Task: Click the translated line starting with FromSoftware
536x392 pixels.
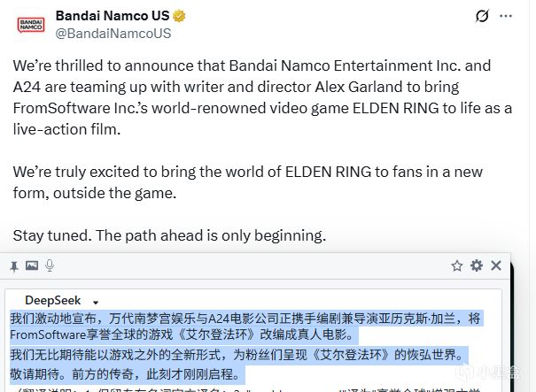Action: point(183,334)
